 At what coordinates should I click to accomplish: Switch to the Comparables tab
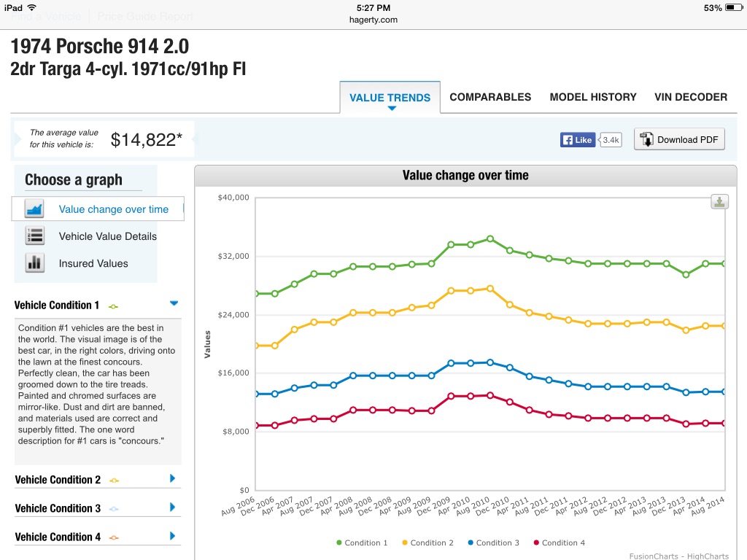tap(490, 97)
